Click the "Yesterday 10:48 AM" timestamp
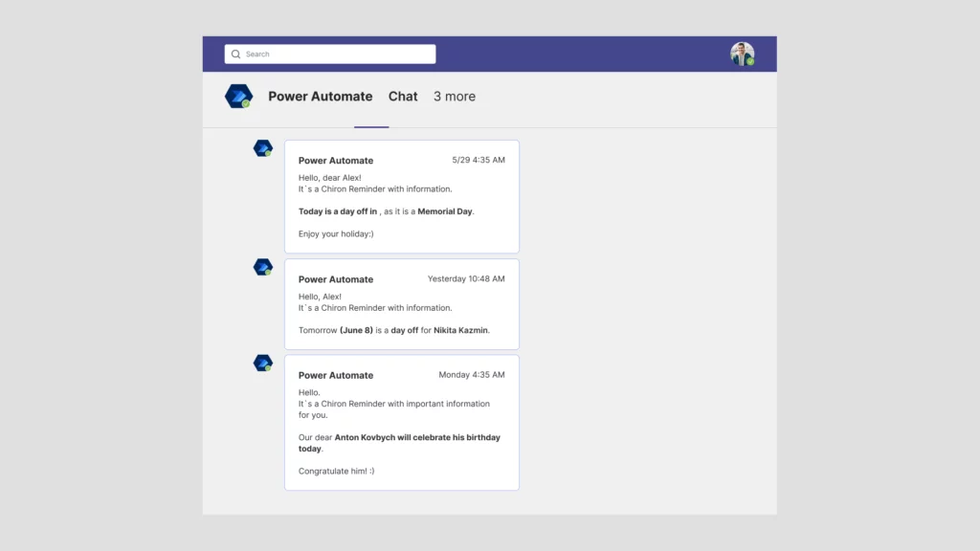980x551 pixels. pos(466,278)
